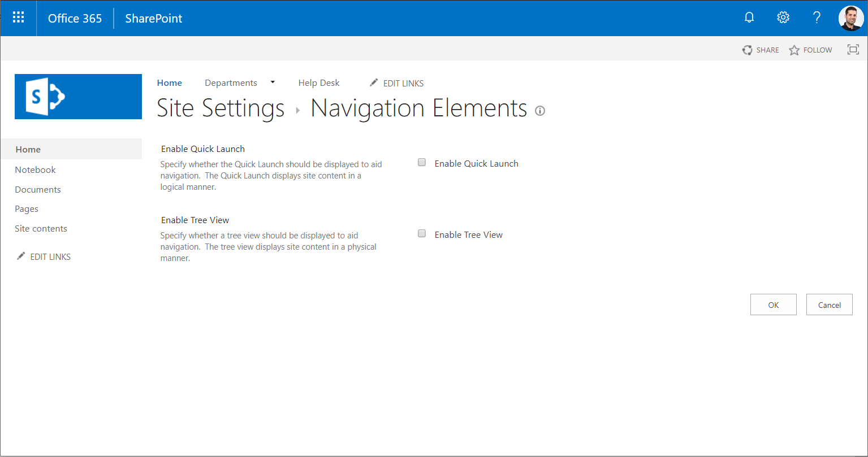Open the SharePoint settings gear
Screen dimensions: 868x457
783,18
